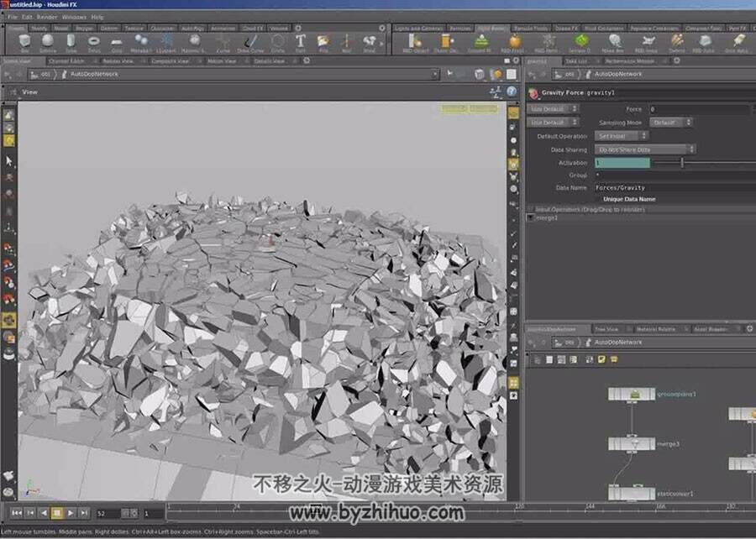Select the Circle shelf tool
The width and height of the screenshot is (756, 539).
click(x=278, y=43)
